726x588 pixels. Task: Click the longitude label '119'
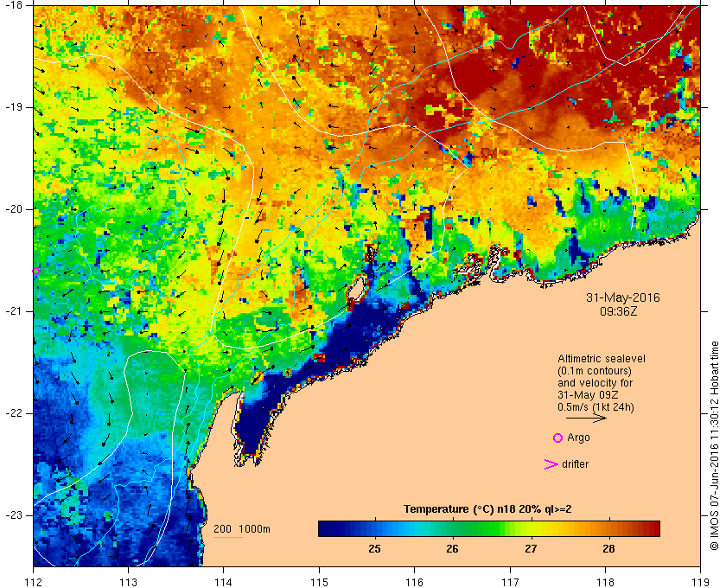coord(701,582)
